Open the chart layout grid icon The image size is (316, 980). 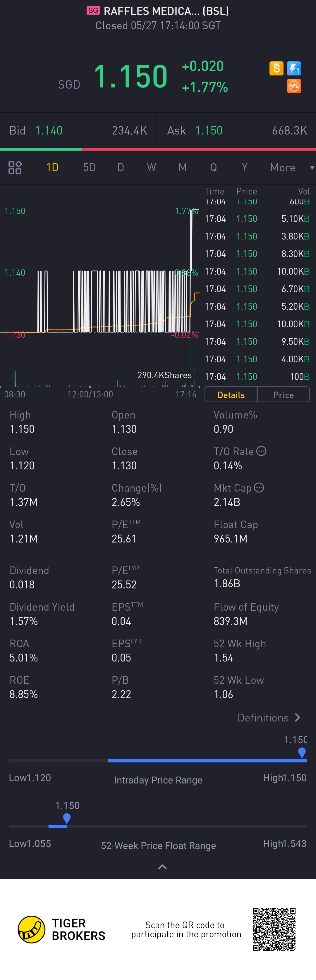(15, 167)
